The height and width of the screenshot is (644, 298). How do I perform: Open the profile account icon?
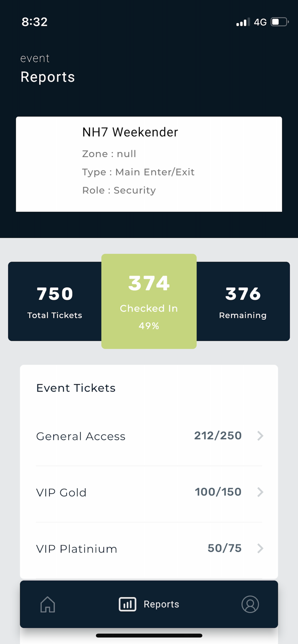click(x=250, y=604)
